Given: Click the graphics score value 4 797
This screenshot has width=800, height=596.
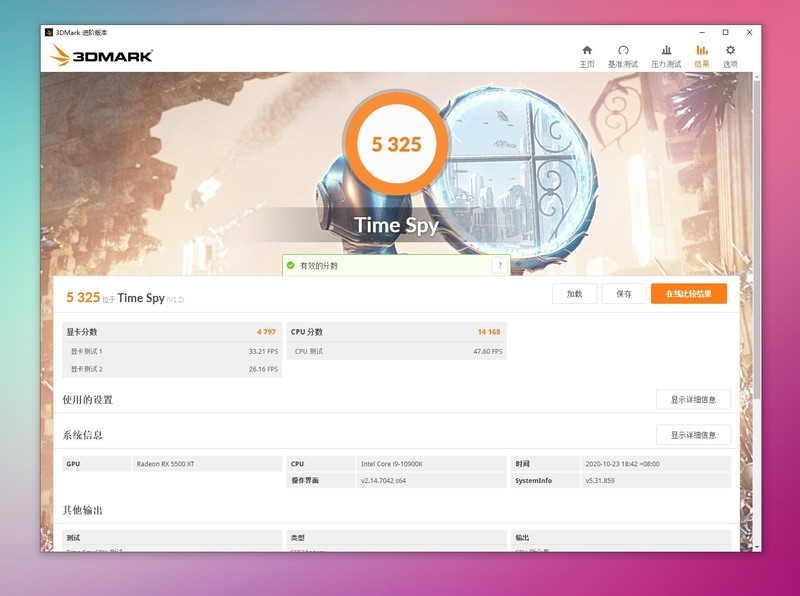Looking at the screenshot, I should coord(266,332).
